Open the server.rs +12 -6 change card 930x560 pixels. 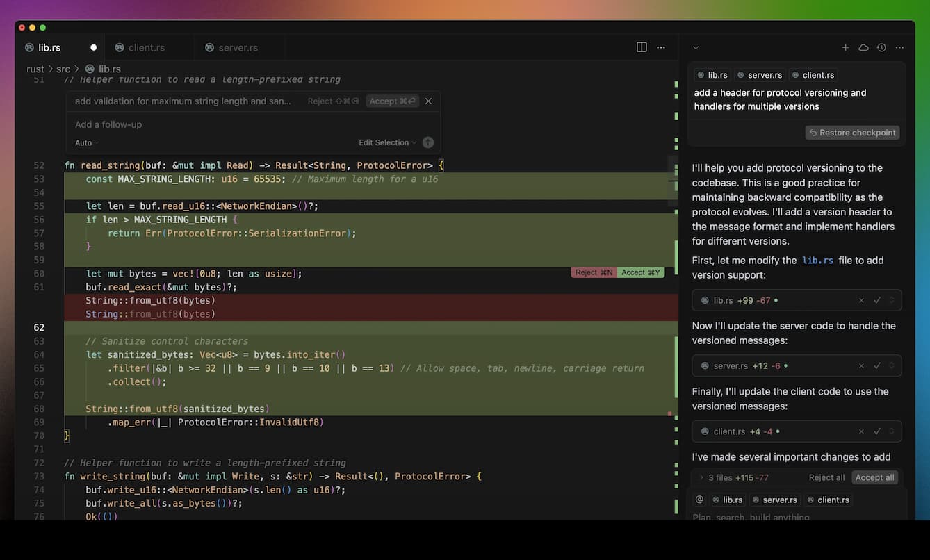[797, 365]
